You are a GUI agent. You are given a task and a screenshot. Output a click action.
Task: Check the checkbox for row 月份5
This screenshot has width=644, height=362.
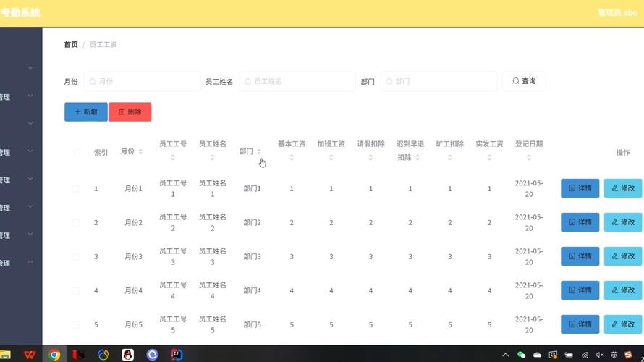pos(75,325)
